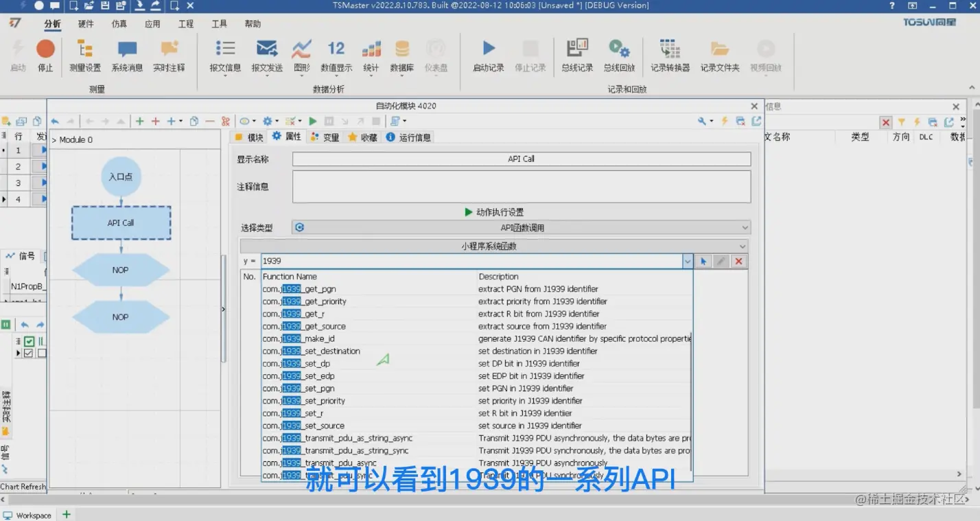
Task: Click the y= field containing 1939
Action: pos(472,261)
